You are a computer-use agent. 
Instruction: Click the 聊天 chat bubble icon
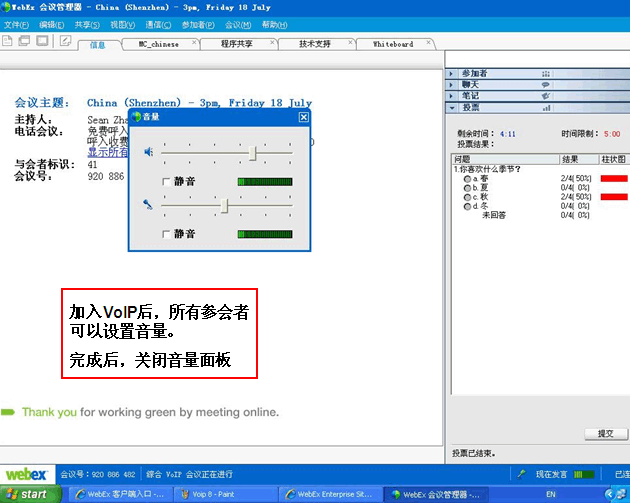(x=546, y=85)
